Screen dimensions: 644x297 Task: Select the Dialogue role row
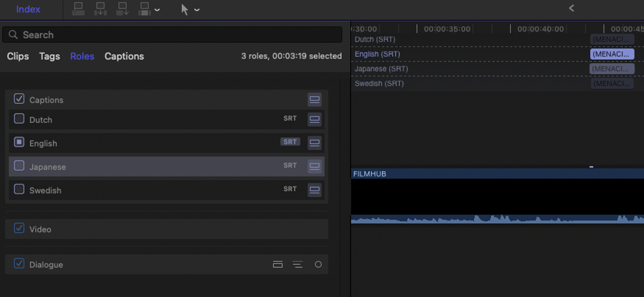[x=166, y=264]
